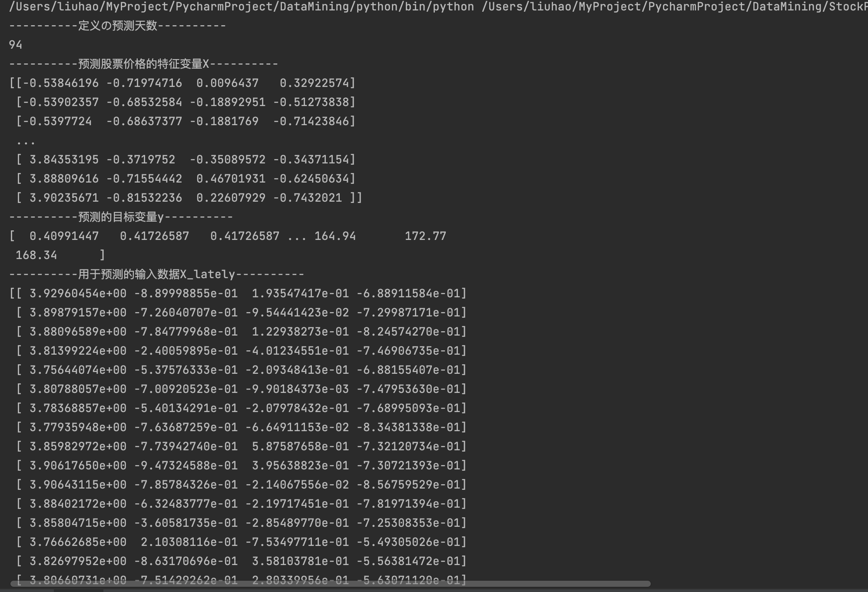Click the '预测股票价格的特征变量X' header line
Screen dimensions: 868x592
(143, 64)
